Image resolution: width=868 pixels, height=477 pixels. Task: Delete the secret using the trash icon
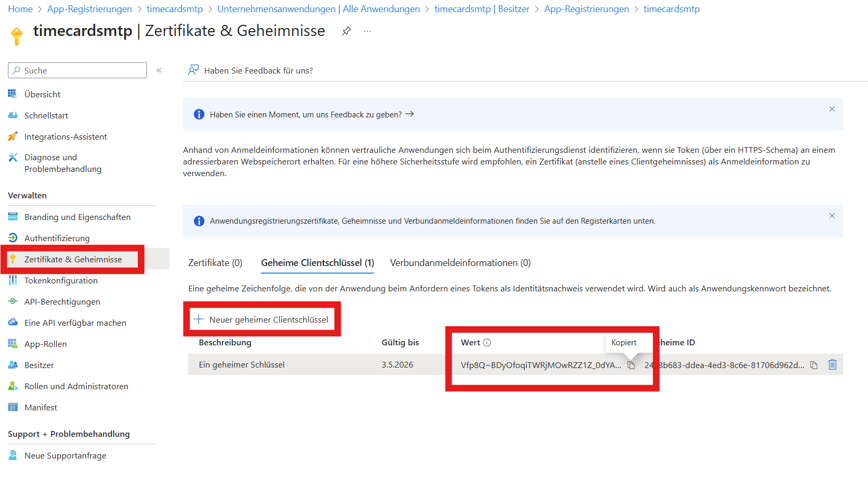point(833,364)
